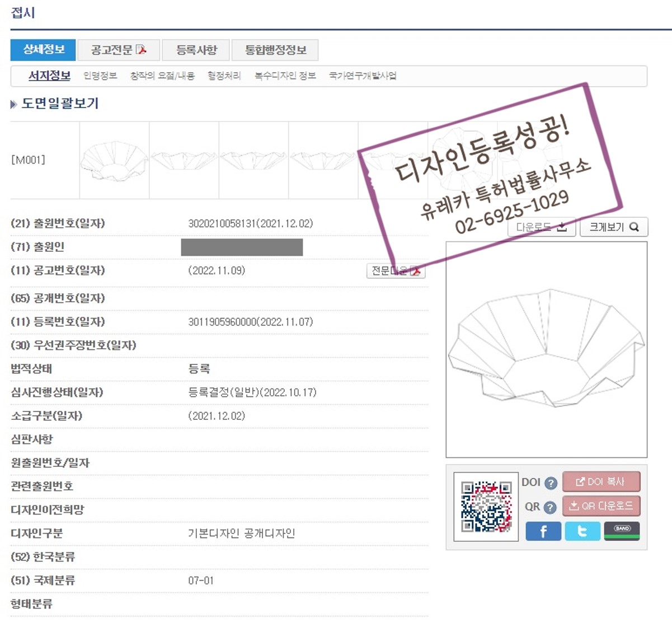Go to the 인명정보 sub-tab
Screen dimensions: 672x627
100,76
